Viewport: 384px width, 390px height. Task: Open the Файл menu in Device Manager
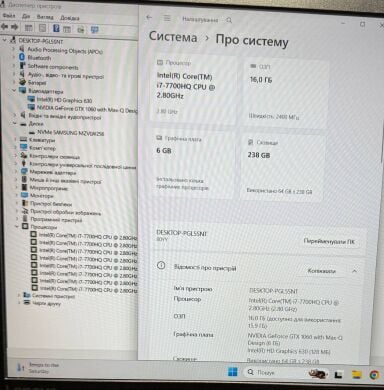9,16
